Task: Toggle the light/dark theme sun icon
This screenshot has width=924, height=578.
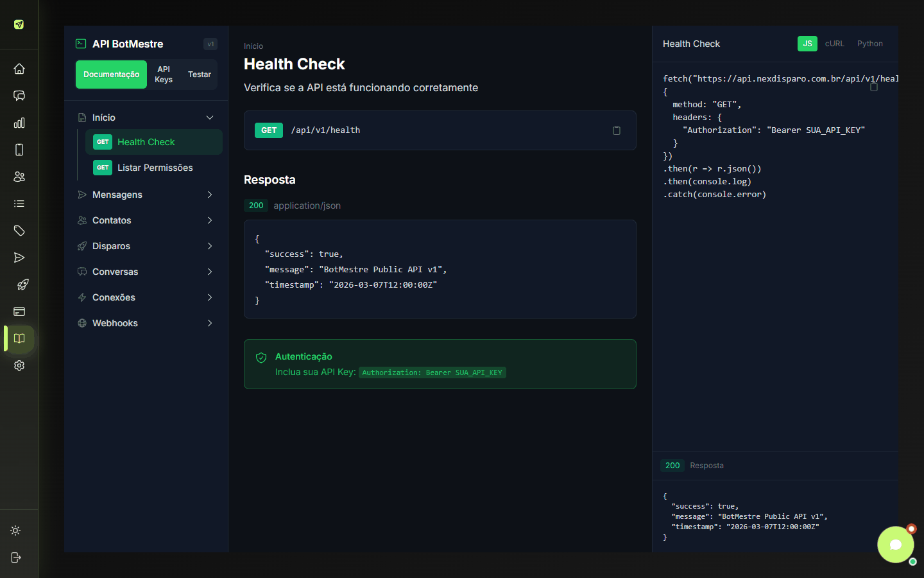Action: point(15,530)
